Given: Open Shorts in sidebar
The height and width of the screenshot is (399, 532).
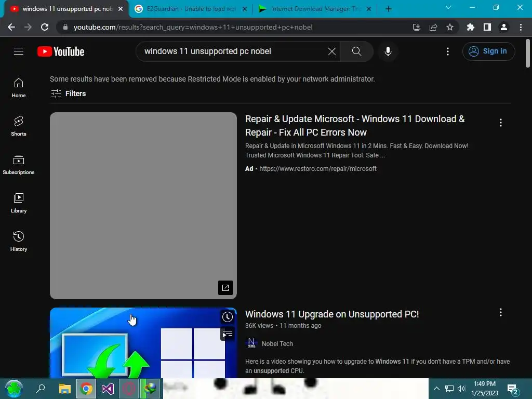Looking at the screenshot, I should (x=19, y=126).
